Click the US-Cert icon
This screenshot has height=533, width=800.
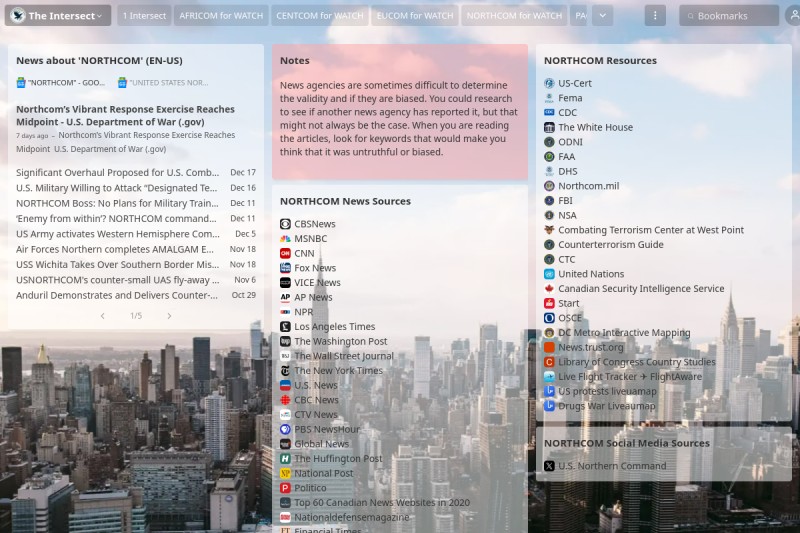tap(549, 83)
